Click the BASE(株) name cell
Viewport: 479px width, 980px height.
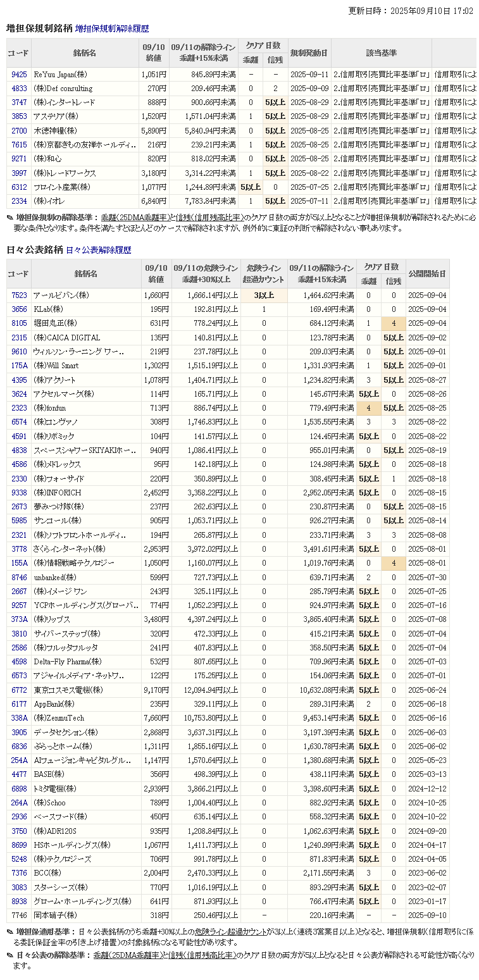pos(87,774)
